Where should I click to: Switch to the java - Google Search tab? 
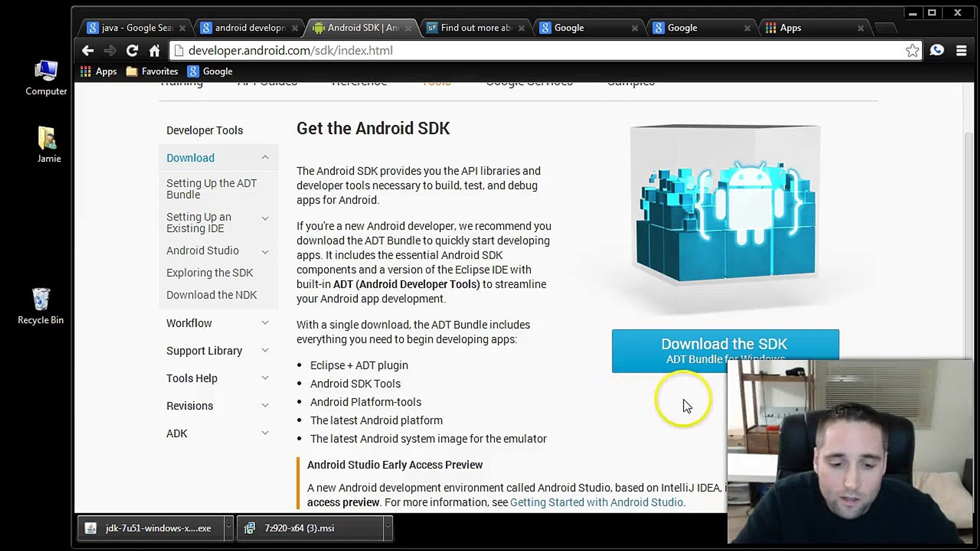click(135, 28)
